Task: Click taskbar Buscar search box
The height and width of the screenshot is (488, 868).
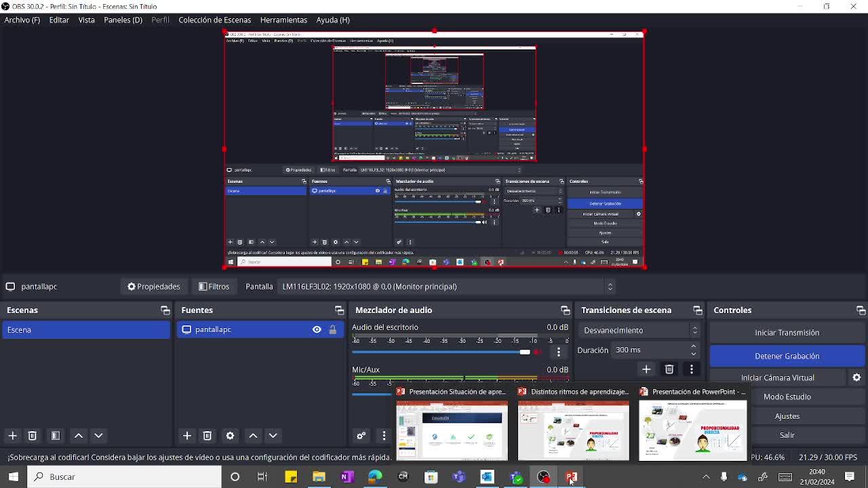Action: tap(125, 476)
